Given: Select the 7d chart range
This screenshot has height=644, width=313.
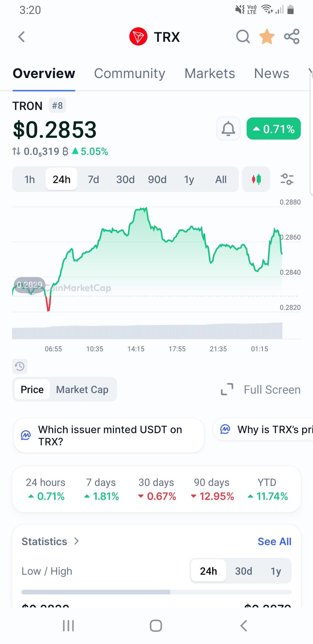Looking at the screenshot, I should click(x=93, y=179).
